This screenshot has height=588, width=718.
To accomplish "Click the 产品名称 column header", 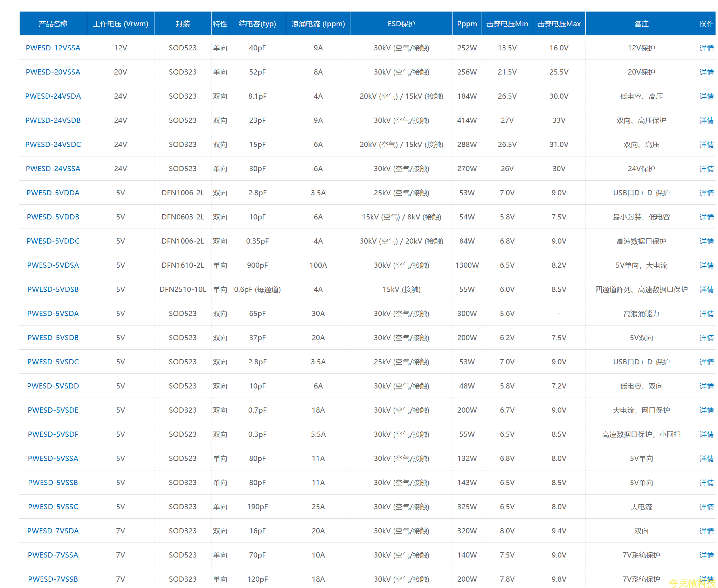I will (53, 23).
